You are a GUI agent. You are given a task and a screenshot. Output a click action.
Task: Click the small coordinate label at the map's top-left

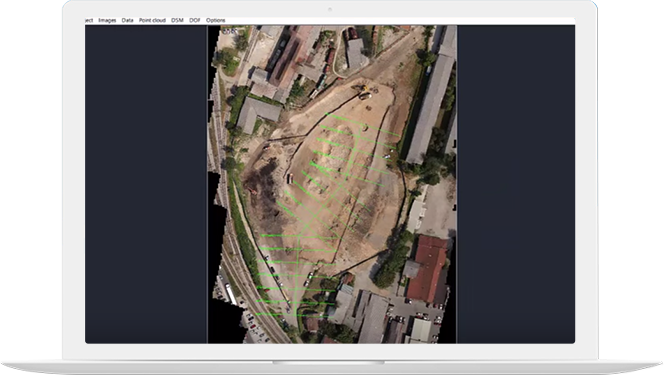(x=229, y=31)
